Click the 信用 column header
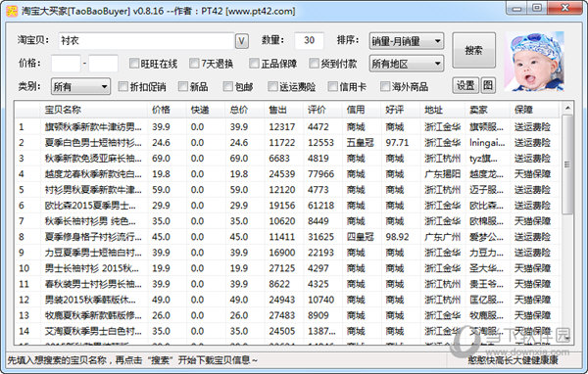The image size is (588, 374). click(362, 110)
